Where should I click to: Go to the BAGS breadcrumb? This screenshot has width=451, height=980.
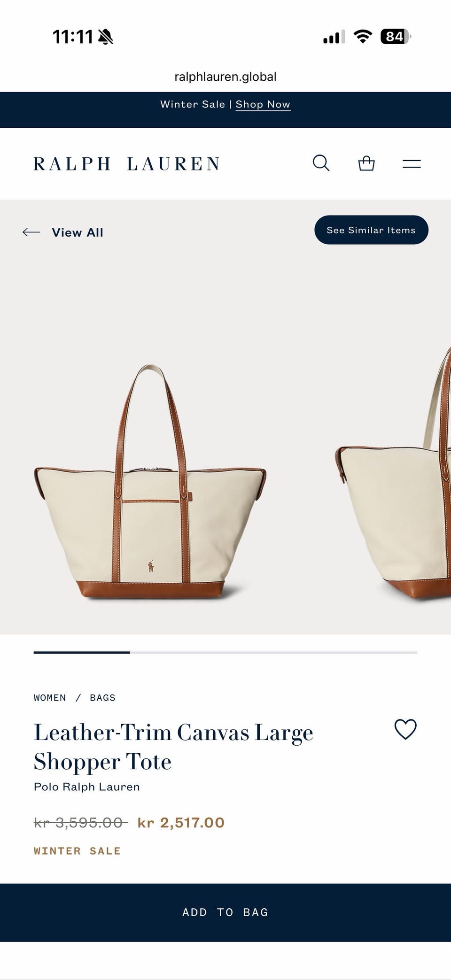[102, 698]
